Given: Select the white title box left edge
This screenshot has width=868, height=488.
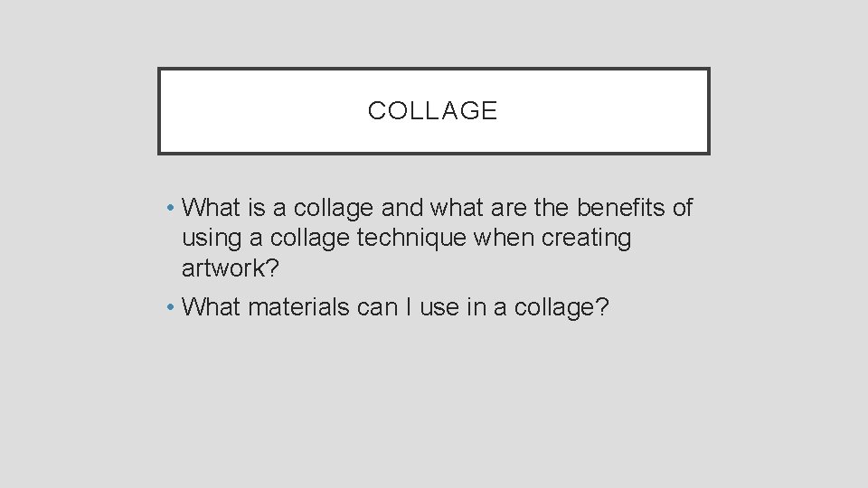Looking at the screenshot, I should [x=160, y=111].
